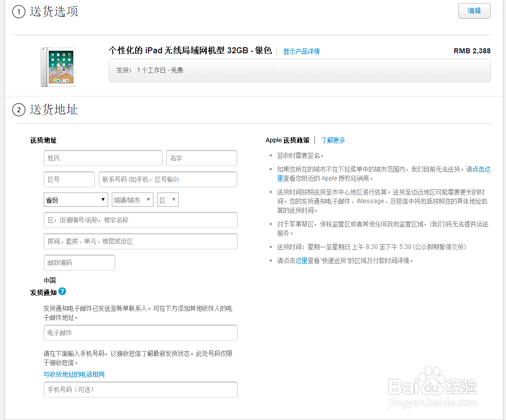The height and width of the screenshot is (420, 506).
Task: Open the 区 district dropdown
Action: [168, 200]
